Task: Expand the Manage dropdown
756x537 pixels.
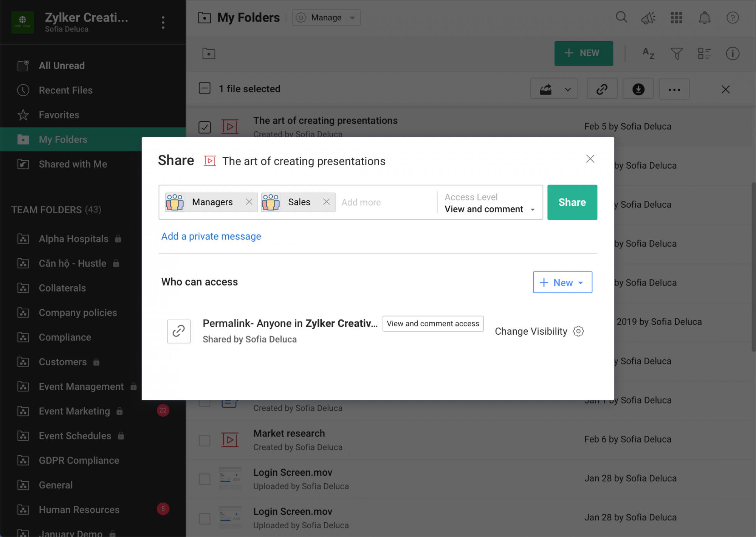Action: [x=352, y=17]
